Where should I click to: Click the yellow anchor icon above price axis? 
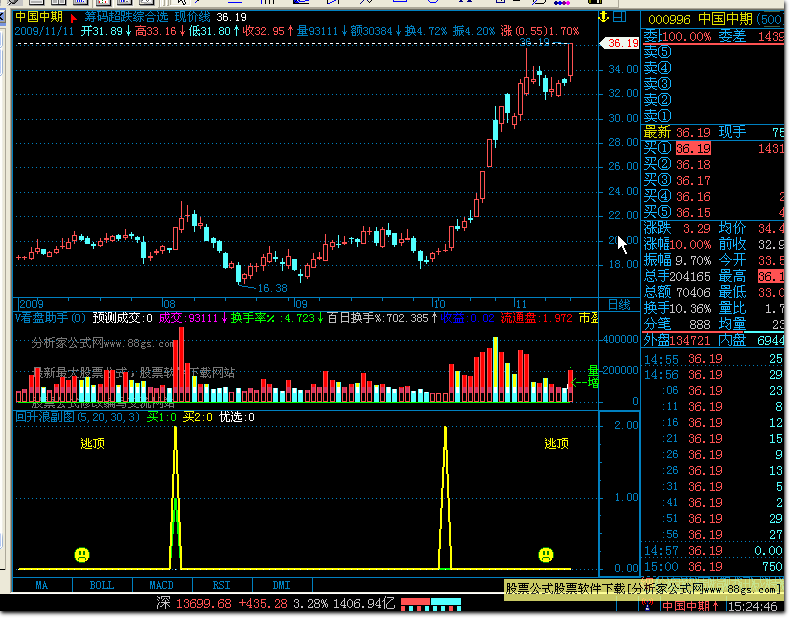(x=602, y=17)
